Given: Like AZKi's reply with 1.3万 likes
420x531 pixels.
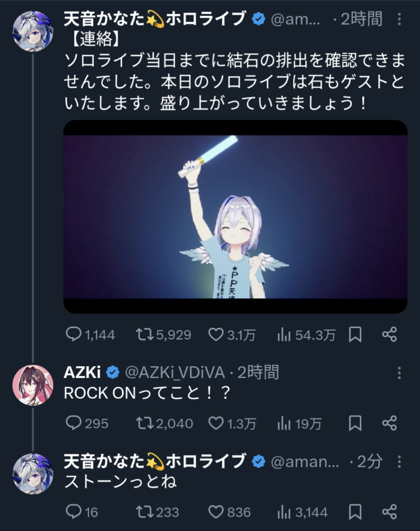Looking at the screenshot, I should pos(232,423).
